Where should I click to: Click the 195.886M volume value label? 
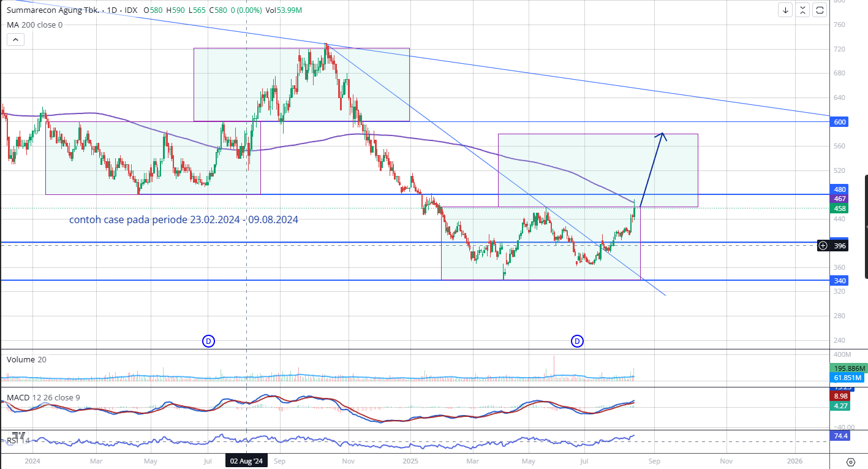[848, 368]
